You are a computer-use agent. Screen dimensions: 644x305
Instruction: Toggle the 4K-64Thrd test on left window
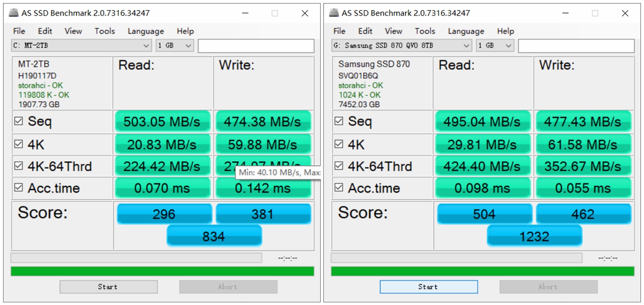(x=18, y=166)
